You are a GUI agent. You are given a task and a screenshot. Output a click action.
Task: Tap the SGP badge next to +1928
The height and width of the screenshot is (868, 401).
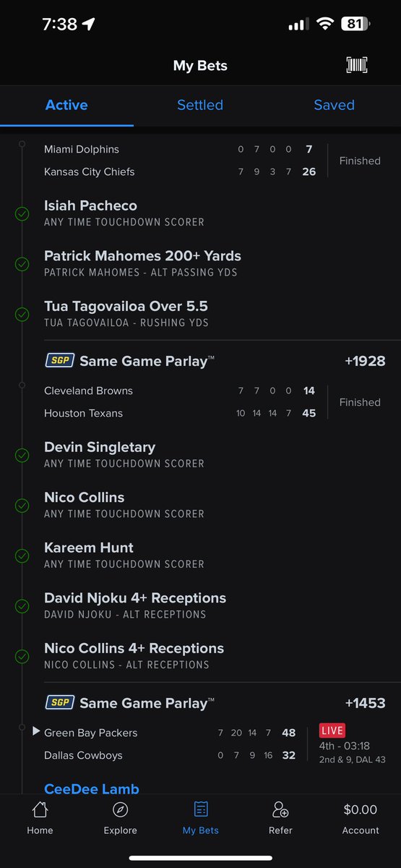coord(59,360)
